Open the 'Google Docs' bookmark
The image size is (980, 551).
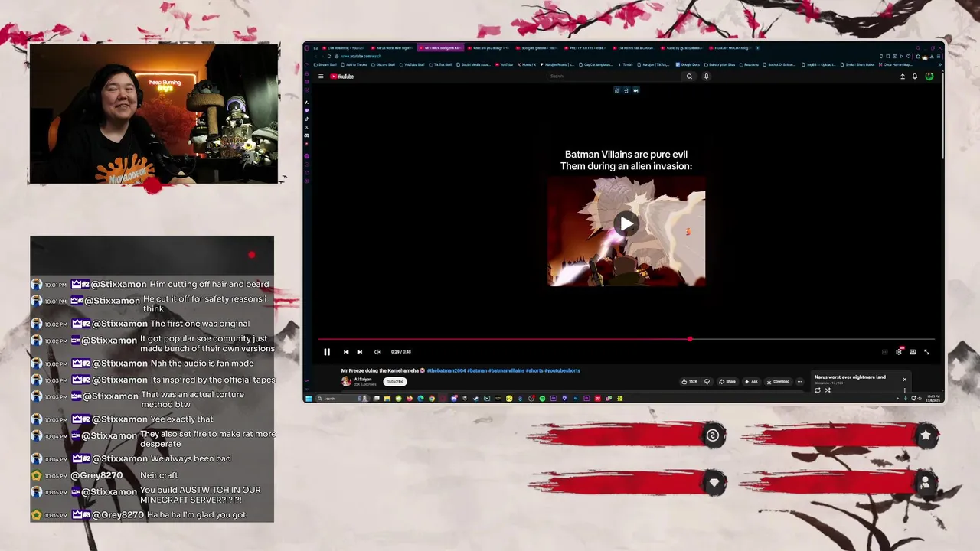[x=688, y=64]
